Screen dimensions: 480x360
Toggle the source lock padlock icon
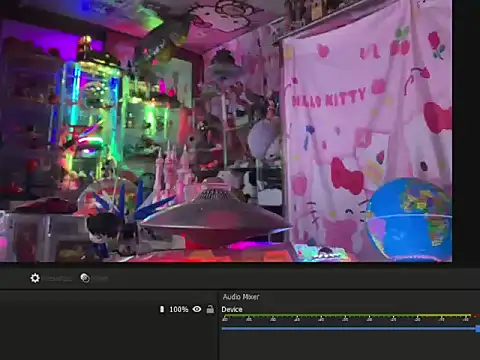pyautogui.click(x=210, y=309)
